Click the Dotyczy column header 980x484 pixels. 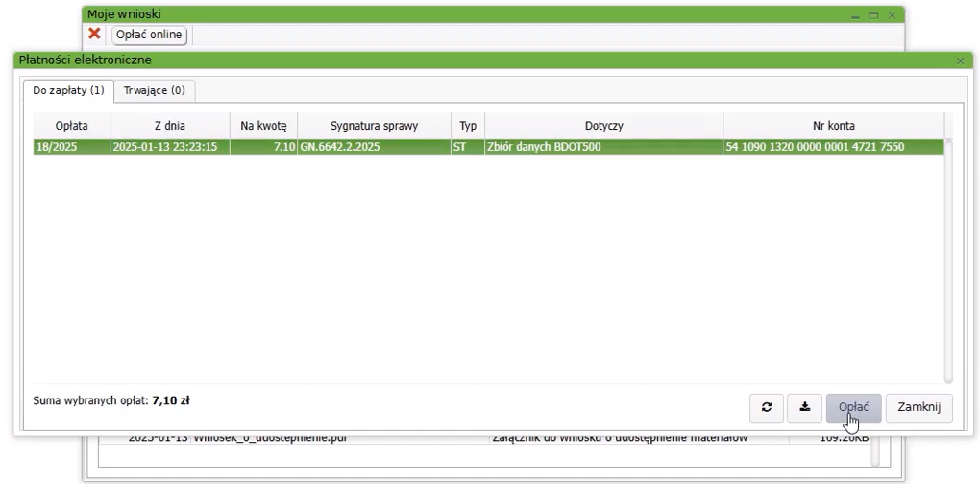(603, 126)
